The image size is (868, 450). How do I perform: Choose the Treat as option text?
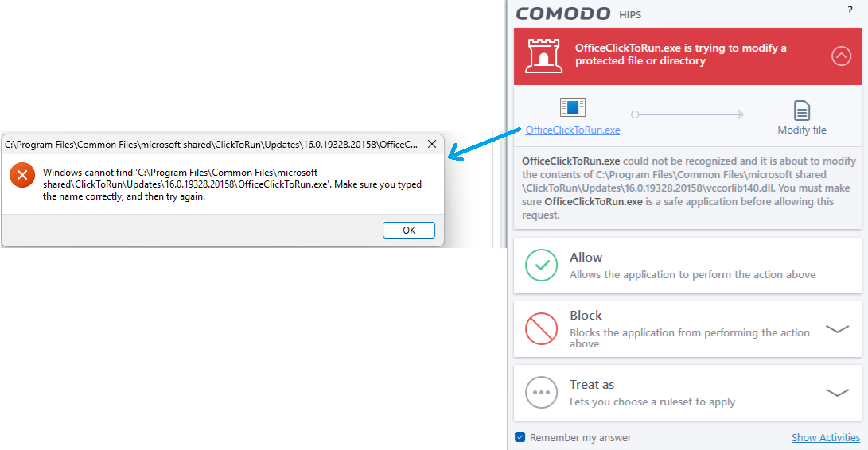point(592,385)
